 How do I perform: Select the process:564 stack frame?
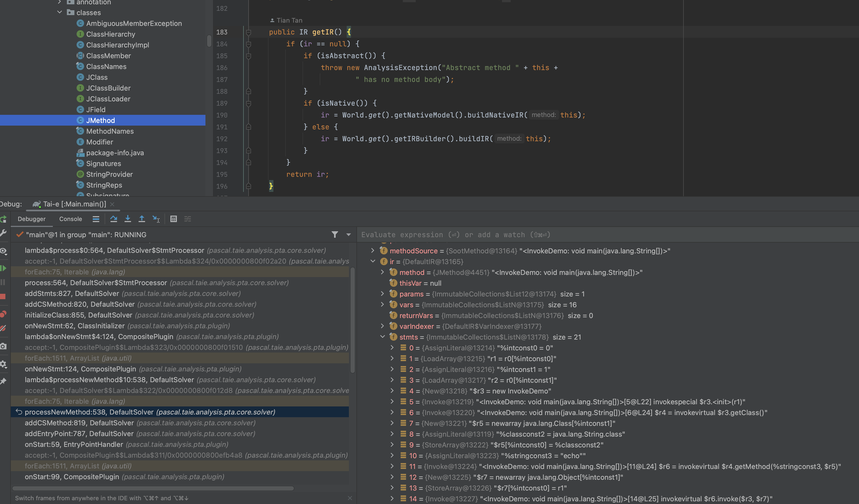tap(180, 282)
